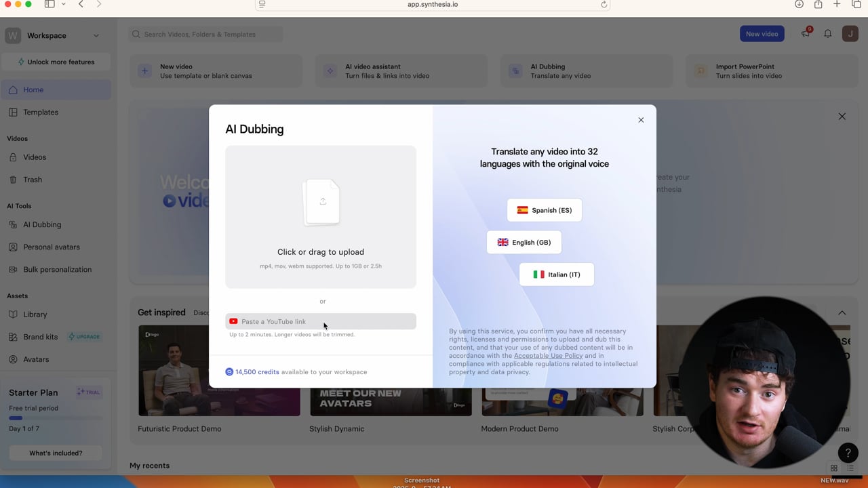Click the New video plus card

216,71
